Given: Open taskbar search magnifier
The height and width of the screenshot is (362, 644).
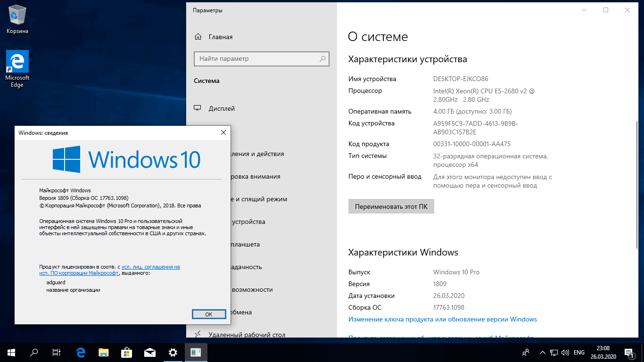Looking at the screenshot, I should coord(34,352).
